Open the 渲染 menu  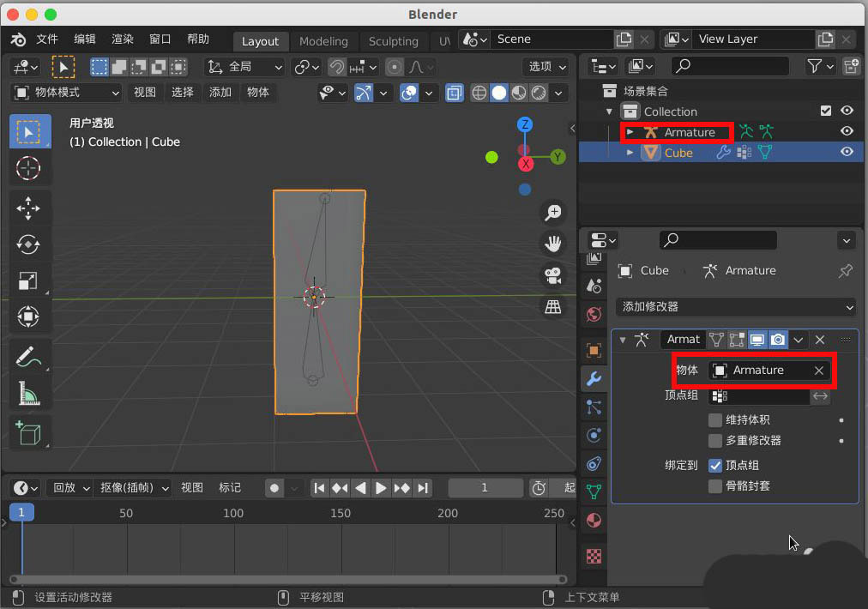coord(123,39)
